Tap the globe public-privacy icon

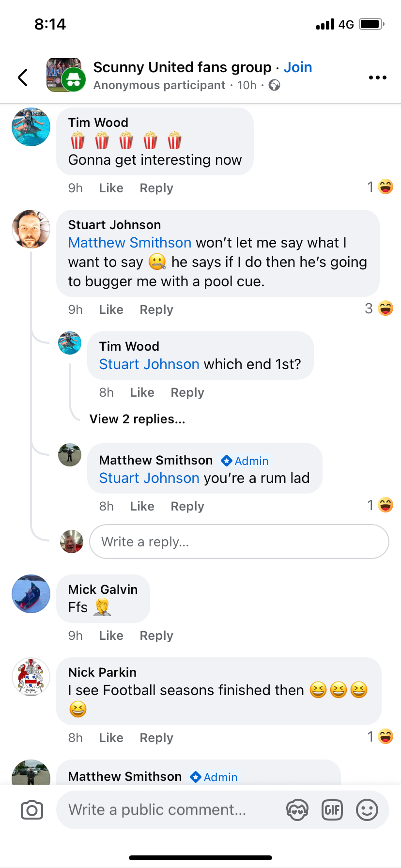click(x=275, y=85)
